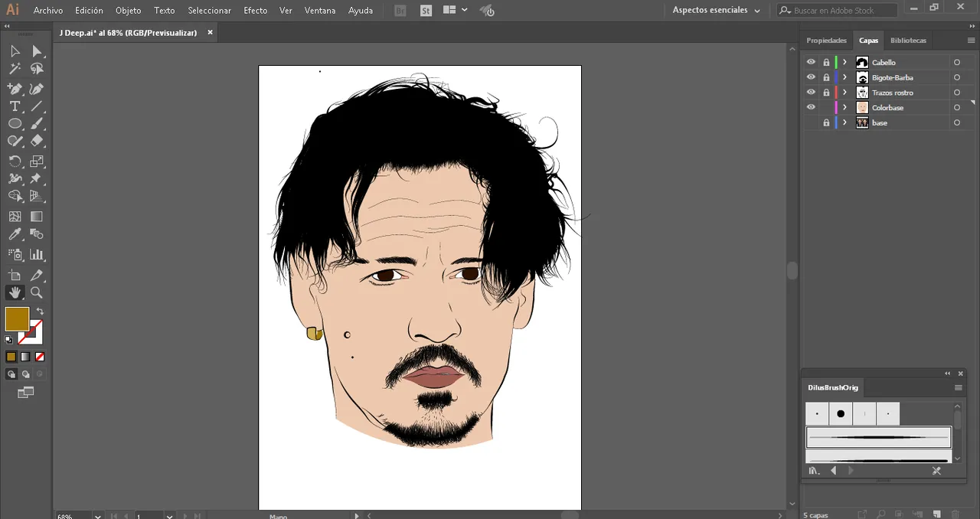The width and height of the screenshot is (980, 519).
Task: Open the Aspectos esenciales workspace dropdown
Action: pyautogui.click(x=717, y=10)
